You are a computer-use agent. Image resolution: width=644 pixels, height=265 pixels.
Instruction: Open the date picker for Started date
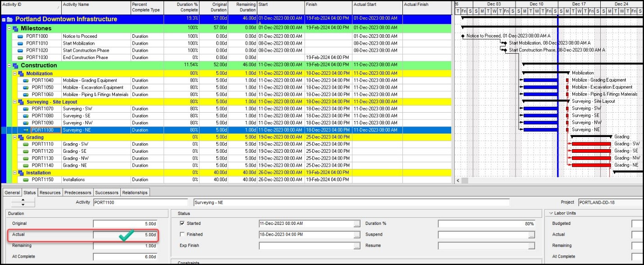pos(357,224)
